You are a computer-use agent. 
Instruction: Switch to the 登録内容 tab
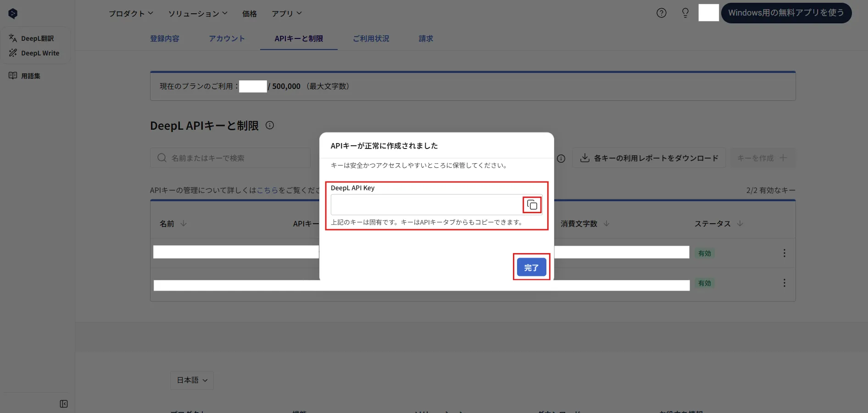point(165,39)
